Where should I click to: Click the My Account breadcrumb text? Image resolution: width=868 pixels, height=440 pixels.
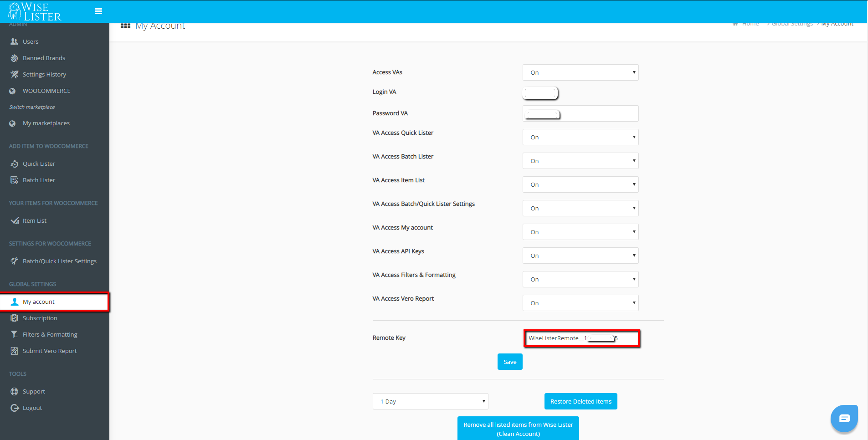(837, 24)
